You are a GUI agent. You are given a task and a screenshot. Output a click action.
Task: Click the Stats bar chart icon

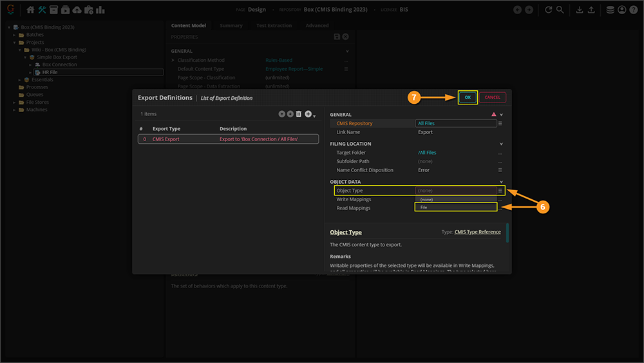pyautogui.click(x=100, y=10)
